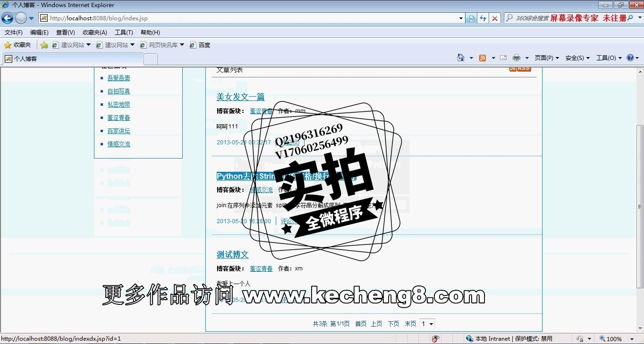Open the 收藏夹(A) menu
The width and height of the screenshot is (644, 344).
(x=95, y=33)
